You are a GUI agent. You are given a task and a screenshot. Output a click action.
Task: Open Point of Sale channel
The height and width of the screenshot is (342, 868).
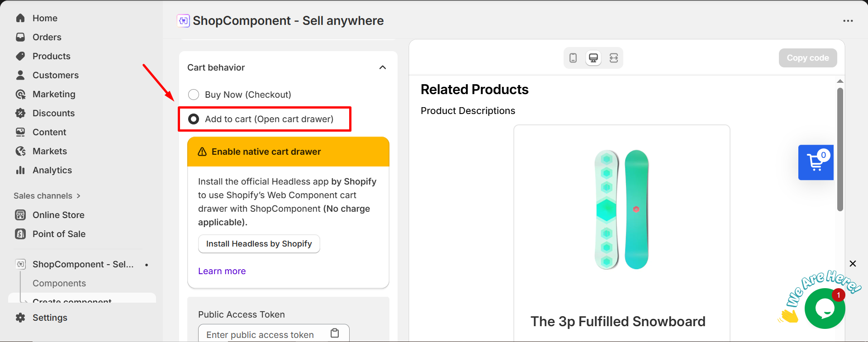click(x=59, y=234)
